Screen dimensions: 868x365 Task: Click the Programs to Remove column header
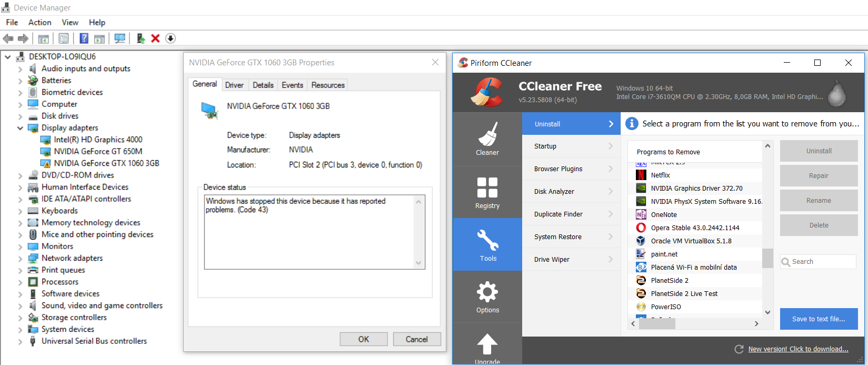pyautogui.click(x=695, y=152)
